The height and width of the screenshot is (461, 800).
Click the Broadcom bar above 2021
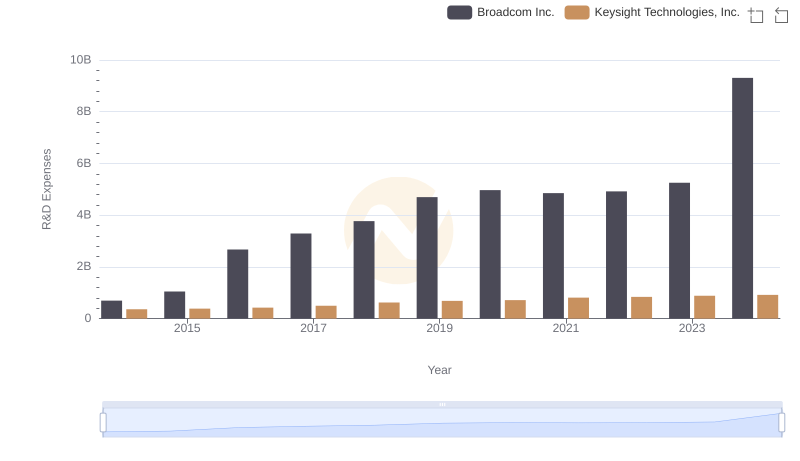[554, 256]
